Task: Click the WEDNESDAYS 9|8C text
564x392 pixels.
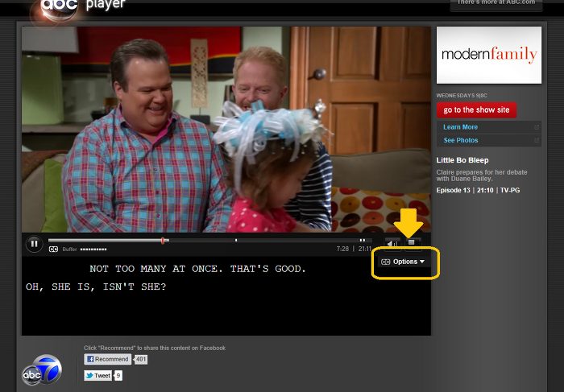Action: pos(462,96)
